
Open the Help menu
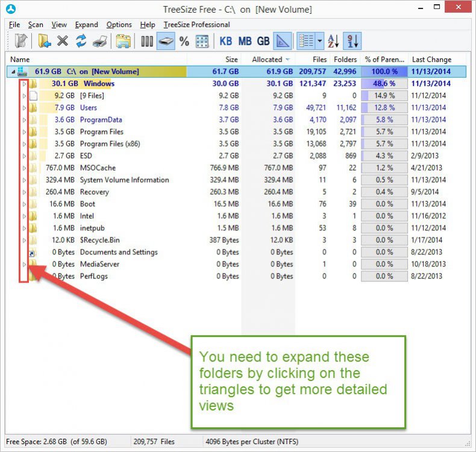[148, 25]
